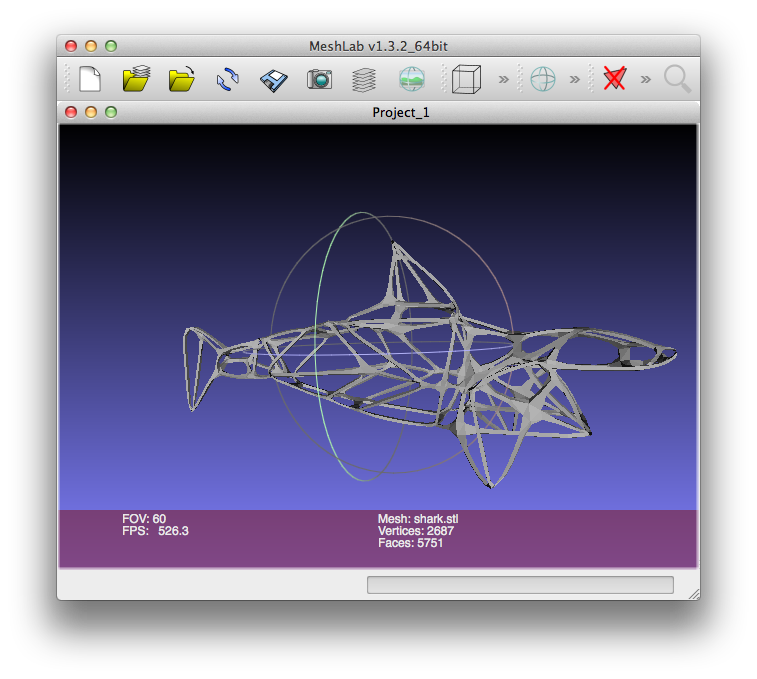Click the progress bar in status bar

click(520, 585)
